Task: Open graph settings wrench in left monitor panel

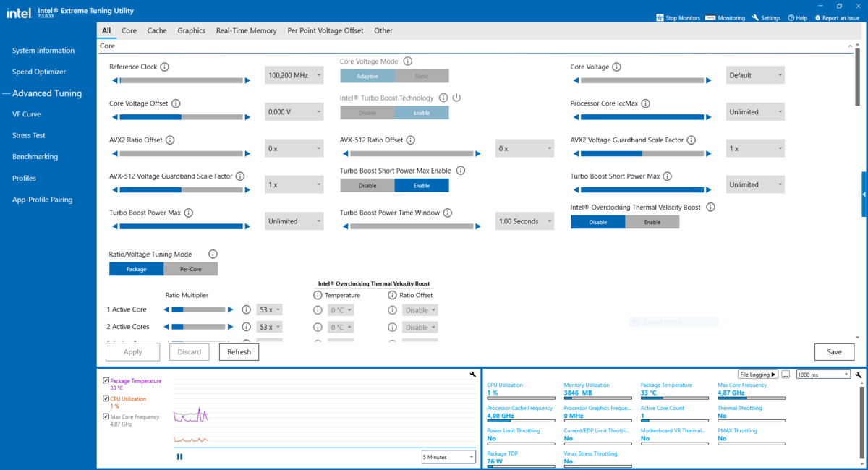Action: point(473,375)
